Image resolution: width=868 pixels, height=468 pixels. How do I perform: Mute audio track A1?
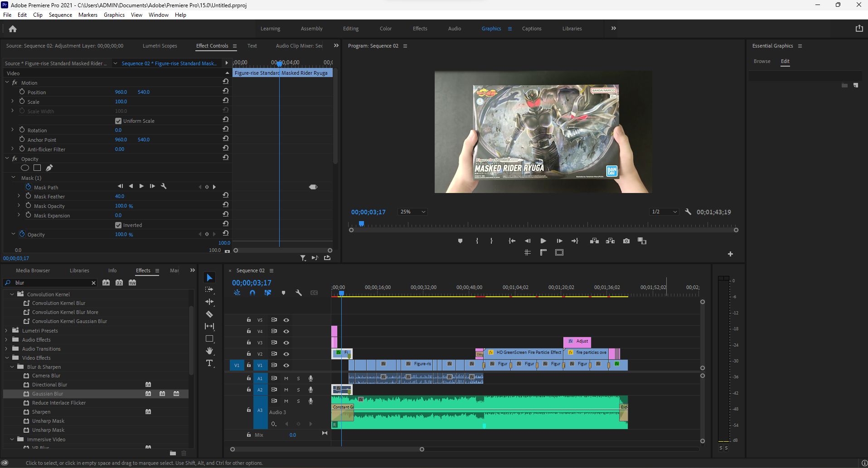[x=286, y=378]
